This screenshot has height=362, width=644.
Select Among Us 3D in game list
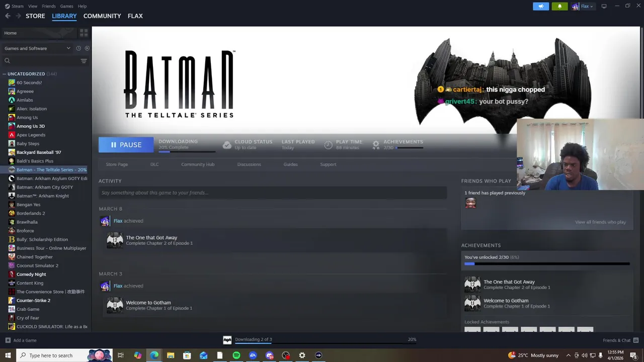[x=31, y=126]
